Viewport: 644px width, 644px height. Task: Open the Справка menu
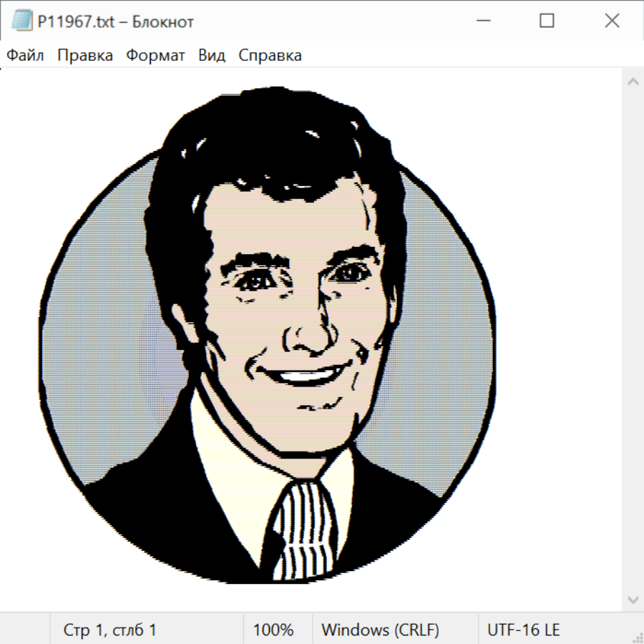(270, 56)
